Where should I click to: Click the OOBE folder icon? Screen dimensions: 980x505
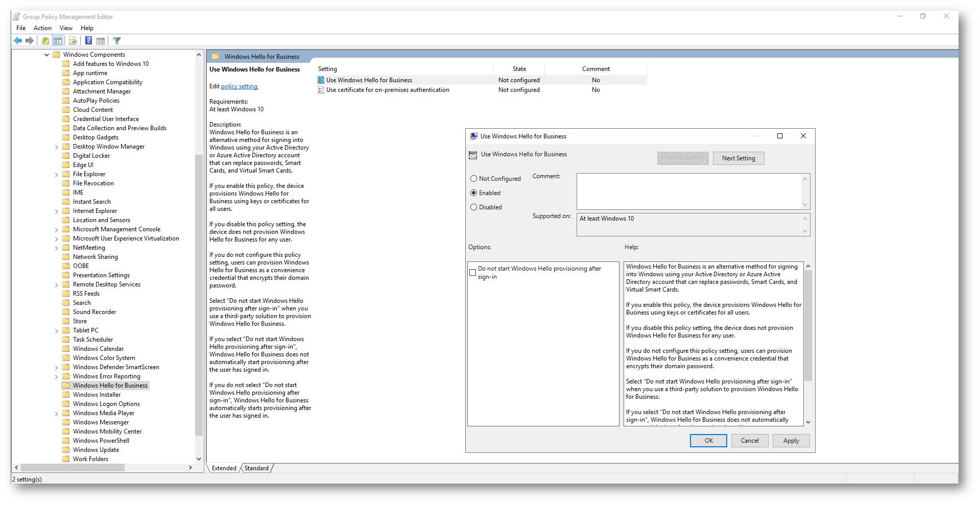[x=66, y=266]
